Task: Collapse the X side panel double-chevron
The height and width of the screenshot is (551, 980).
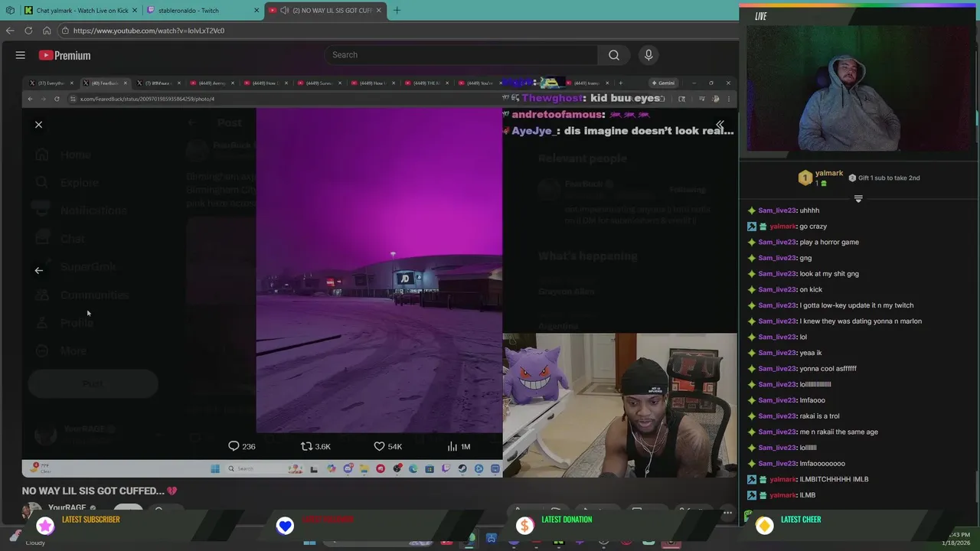Action: point(720,125)
